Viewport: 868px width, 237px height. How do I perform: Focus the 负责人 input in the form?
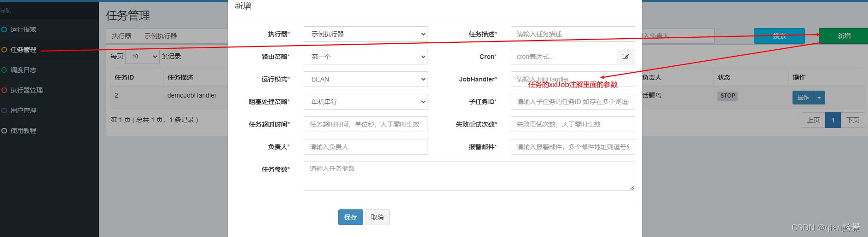pos(366,147)
